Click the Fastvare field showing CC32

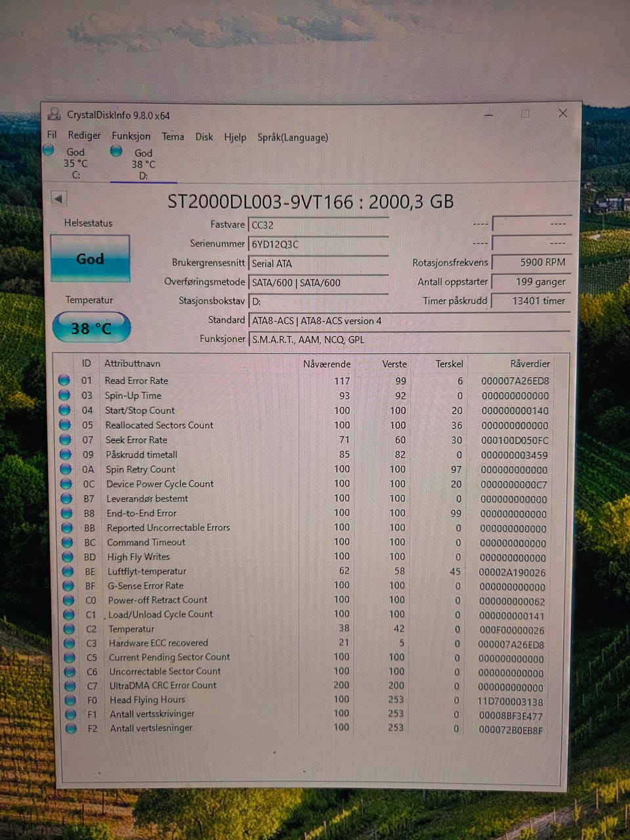(318, 225)
